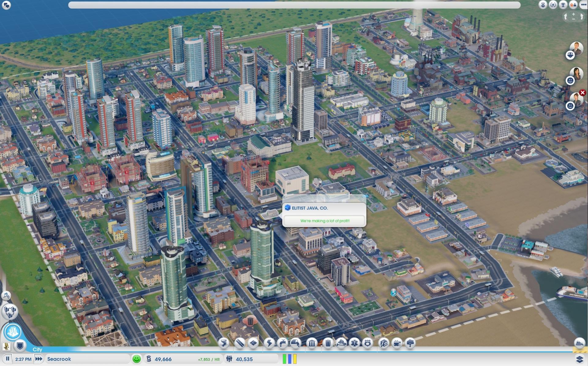The height and width of the screenshot is (366, 588).
Task: Expand the three-dots options menu
Action: (x=583, y=5)
